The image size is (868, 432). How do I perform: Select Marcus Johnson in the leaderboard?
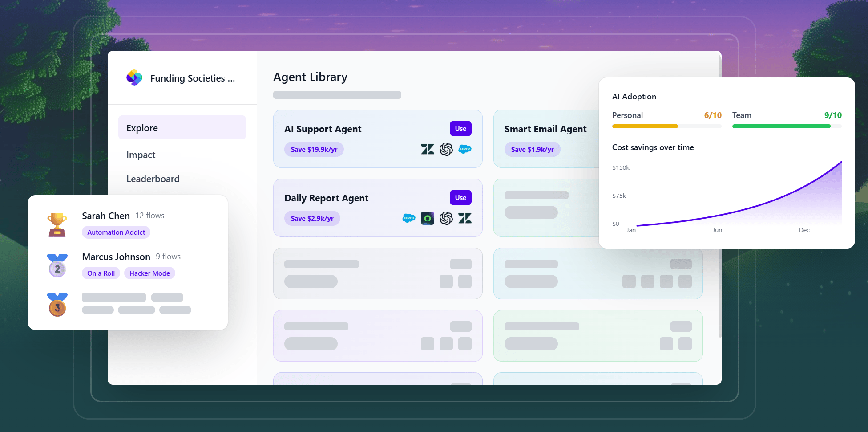(116, 257)
